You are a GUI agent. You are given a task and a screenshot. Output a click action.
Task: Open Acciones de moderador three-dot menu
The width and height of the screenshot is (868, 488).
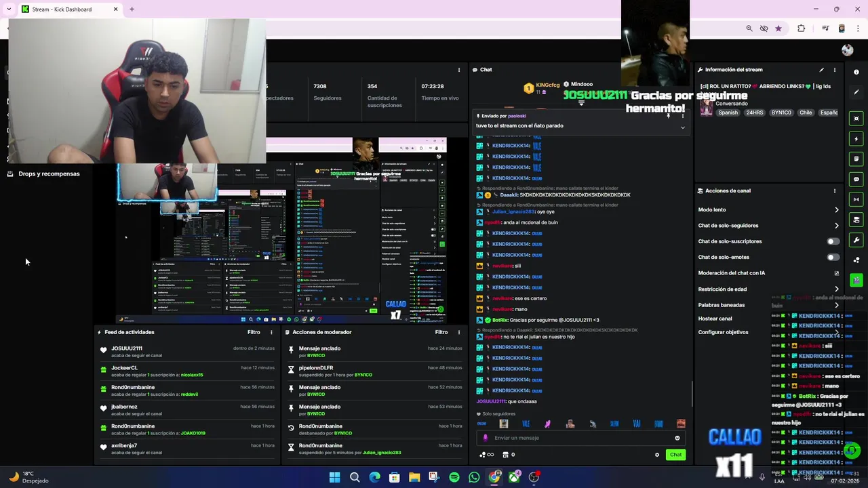click(458, 332)
